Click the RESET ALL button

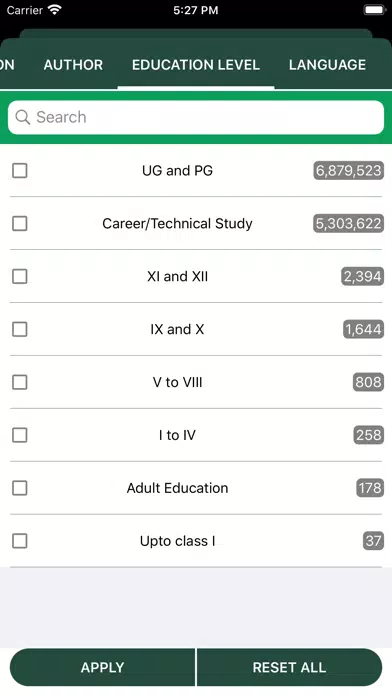click(x=289, y=667)
